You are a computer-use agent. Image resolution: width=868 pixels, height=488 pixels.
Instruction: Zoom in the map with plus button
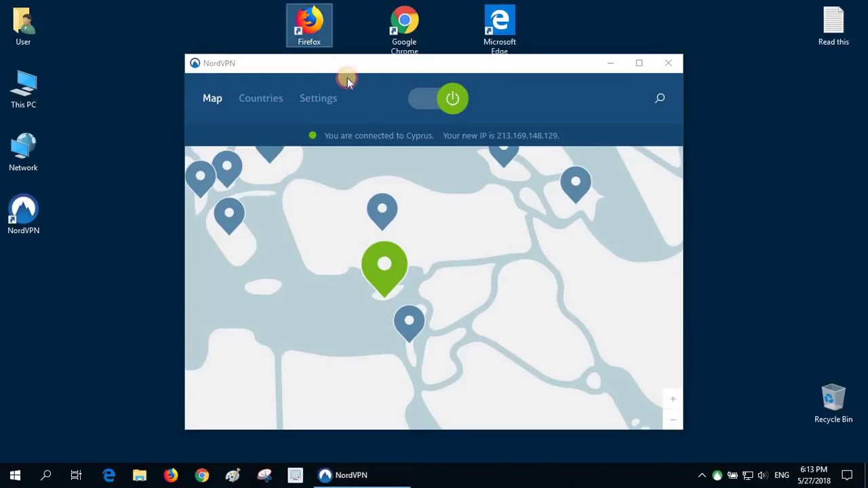(x=673, y=399)
